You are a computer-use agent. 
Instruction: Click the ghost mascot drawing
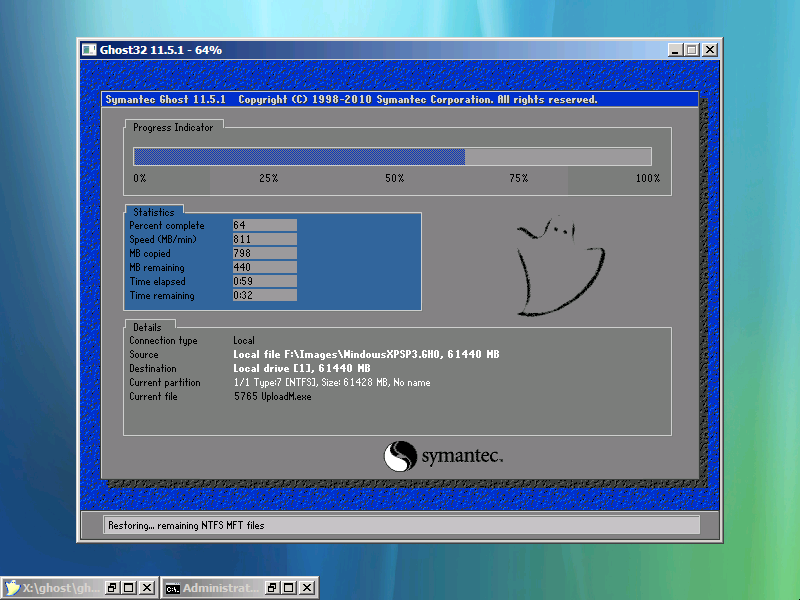[x=560, y=265]
